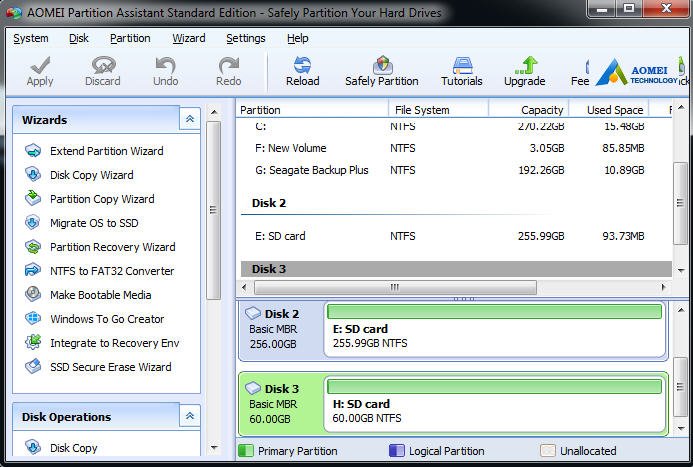Image resolution: width=693 pixels, height=467 pixels.
Task: Open the Help menu
Action: click(x=298, y=38)
